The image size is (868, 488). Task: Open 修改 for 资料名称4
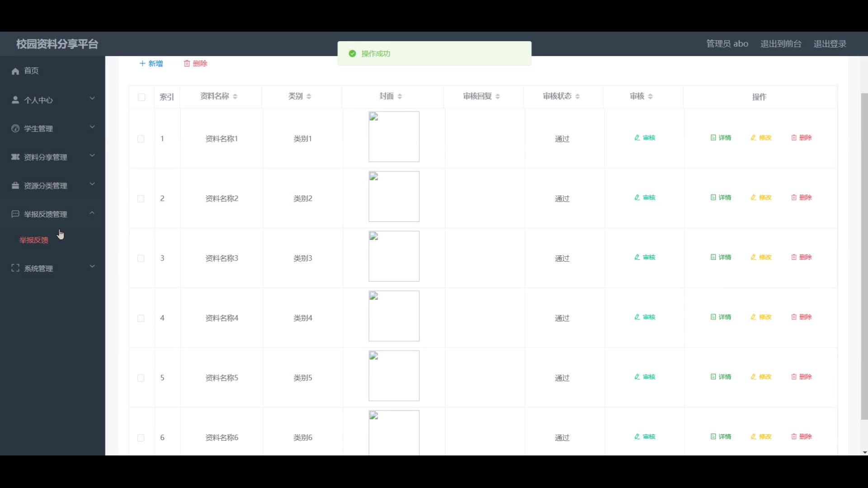coord(761,317)
